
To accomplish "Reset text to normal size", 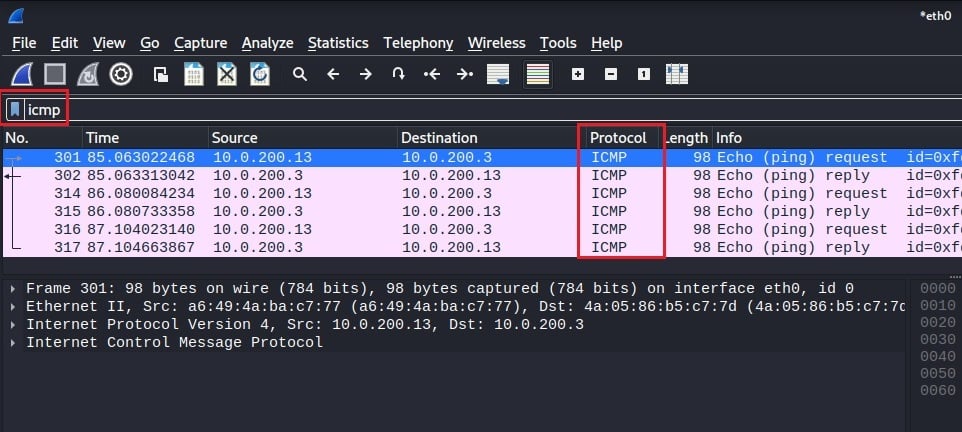I will point(644,75).
